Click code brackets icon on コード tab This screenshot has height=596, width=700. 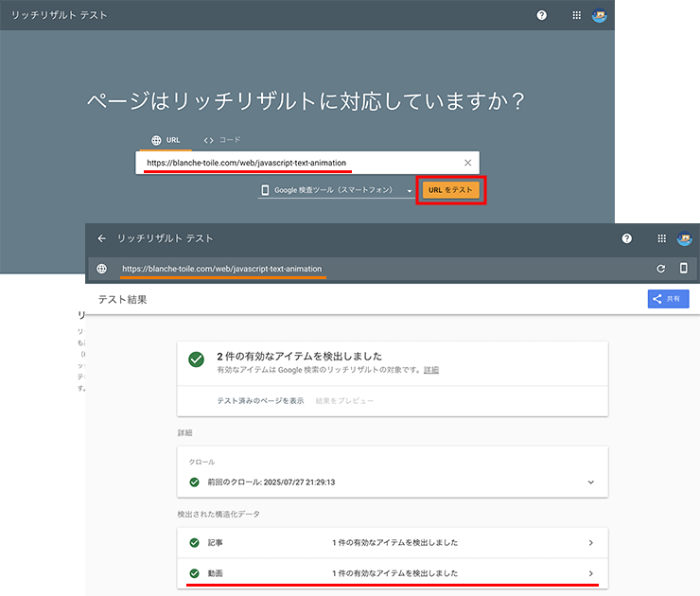click(208, 140)
